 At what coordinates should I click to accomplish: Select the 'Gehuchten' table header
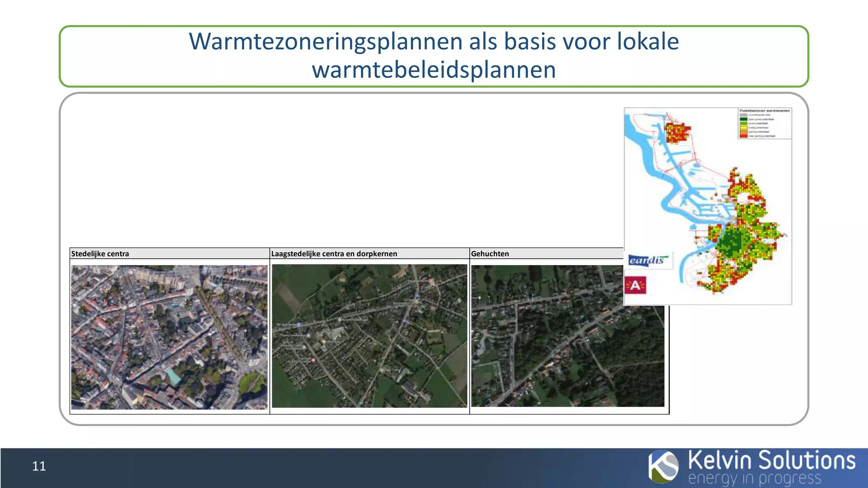click(x=547, y=253)
